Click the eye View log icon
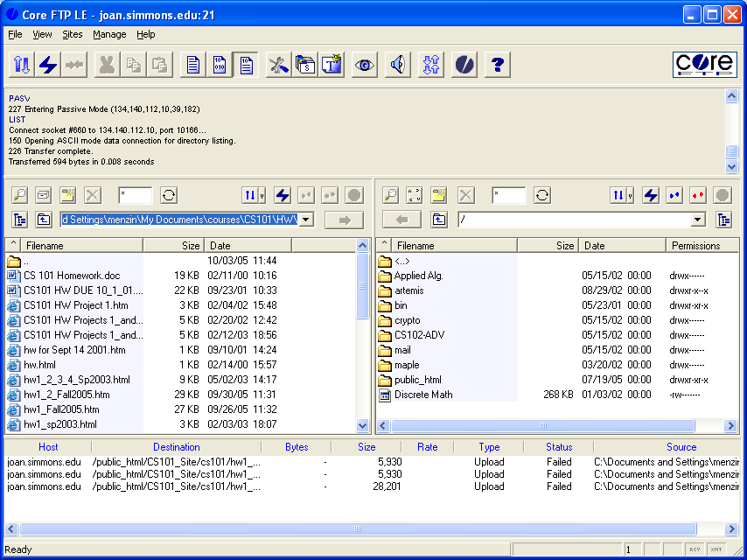The width and height of the screenshot is (747, 560). (x=365, y=66)
